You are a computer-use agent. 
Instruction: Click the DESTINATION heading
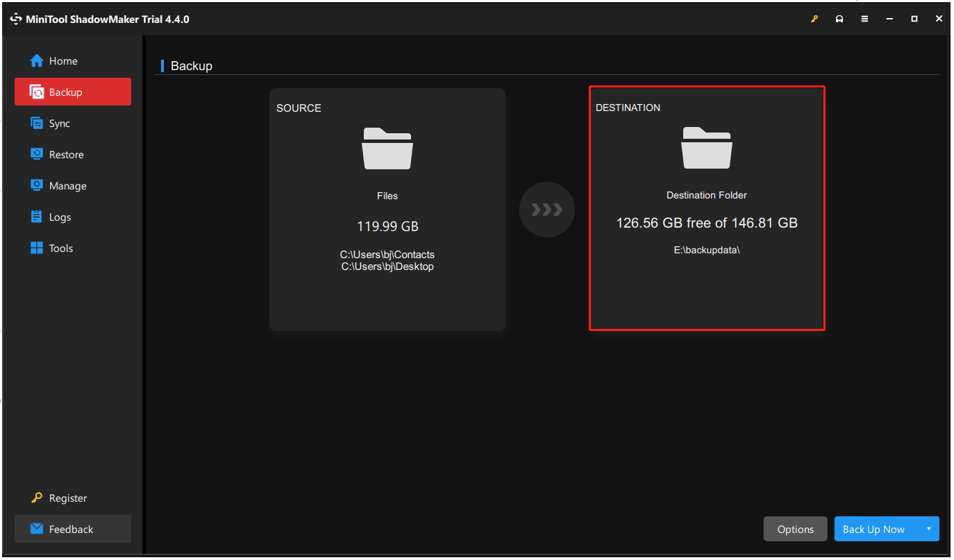[x=628, y=108]
